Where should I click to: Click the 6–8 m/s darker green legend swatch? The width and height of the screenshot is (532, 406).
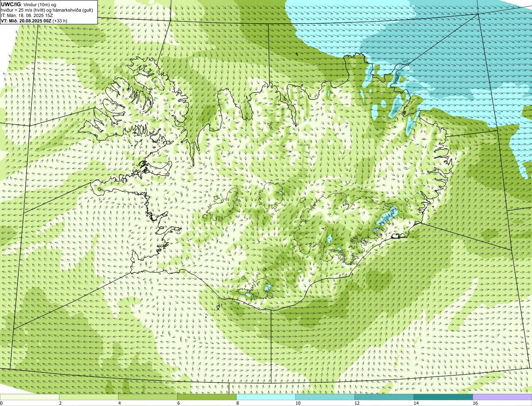click(207, 397)
